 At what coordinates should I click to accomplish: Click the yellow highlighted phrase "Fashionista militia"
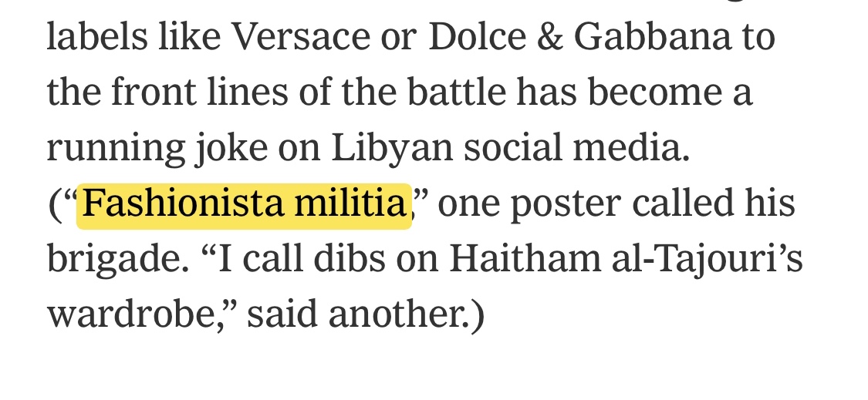tap(244, 204)
